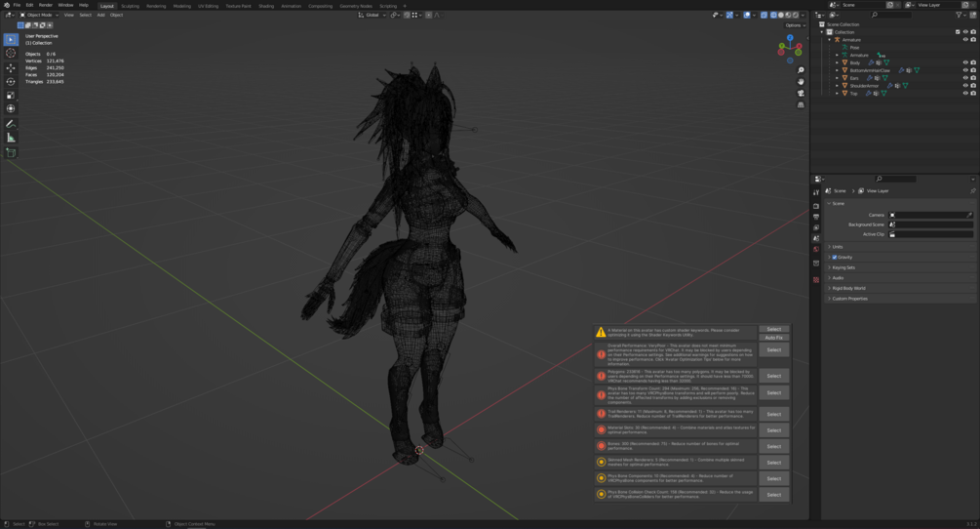Toggle the Collection eye icon in the outliner
980x529 pixels.
[965, 32]
